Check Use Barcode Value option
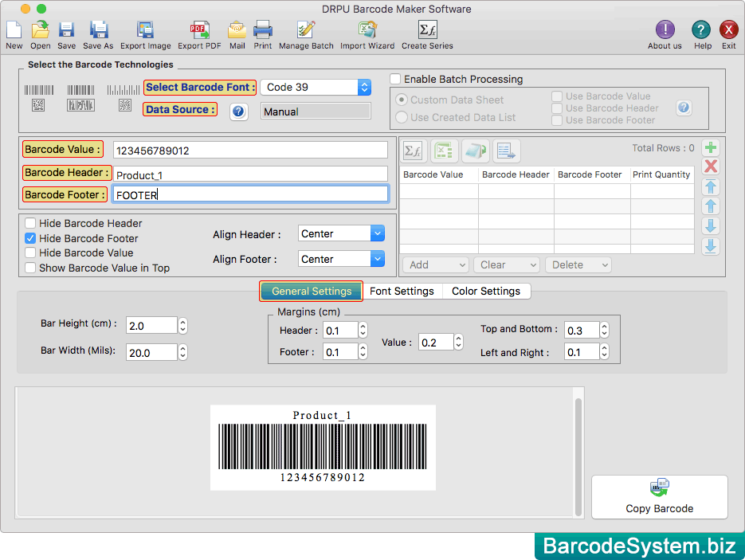This screenshot has width=745, height=560. (557, 96)
